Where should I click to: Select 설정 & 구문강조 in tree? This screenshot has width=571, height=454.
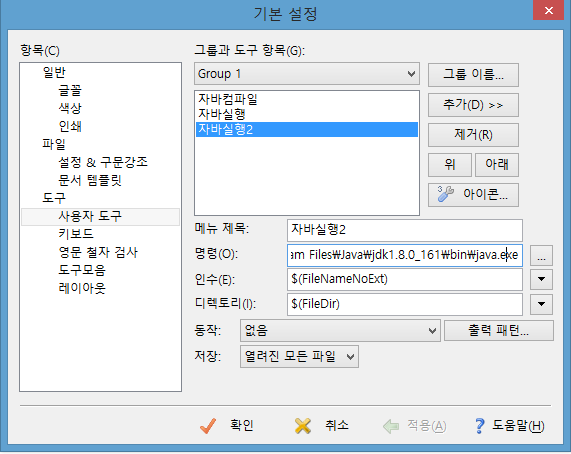(103, 162)
